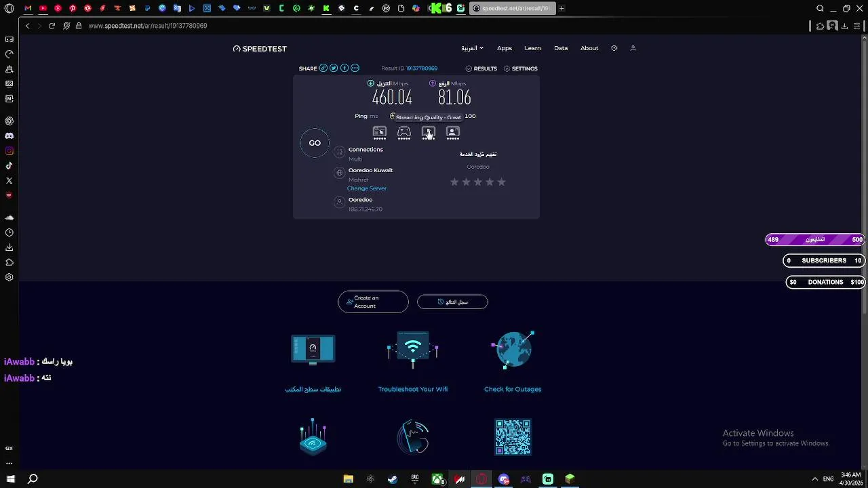Open Opera sidebar settings gear
Image resolution: width=868 pixels, height=488 pixels.
[x=9, y=277]
